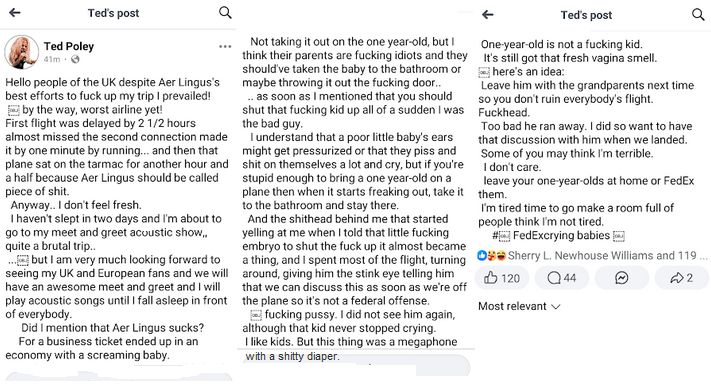Go back using left panel arrow

point(15,13)
